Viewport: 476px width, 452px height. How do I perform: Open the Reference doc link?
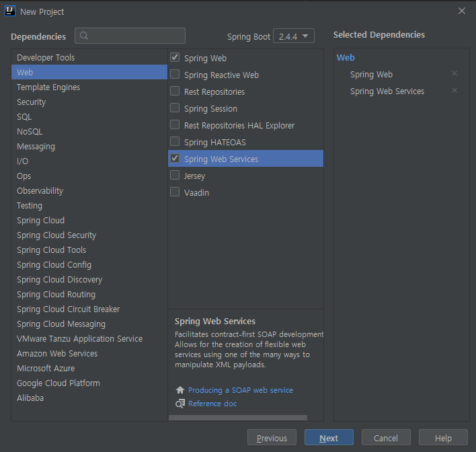[x=212, y=404]
